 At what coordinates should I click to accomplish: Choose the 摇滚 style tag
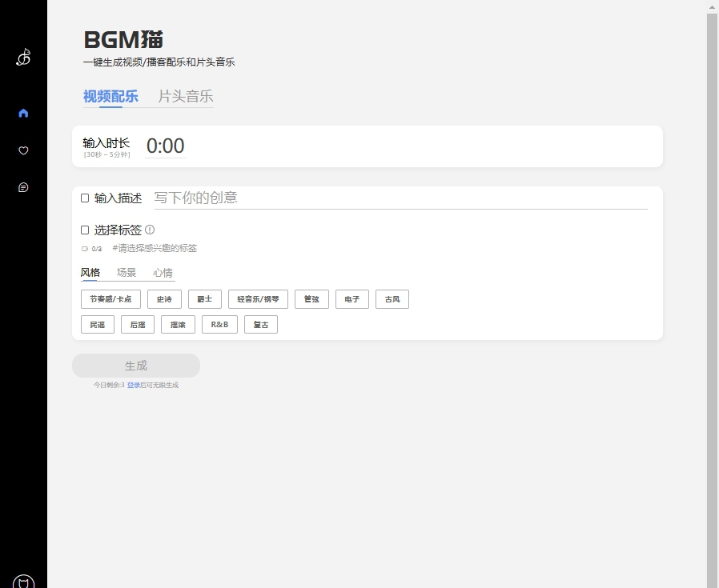178,325
